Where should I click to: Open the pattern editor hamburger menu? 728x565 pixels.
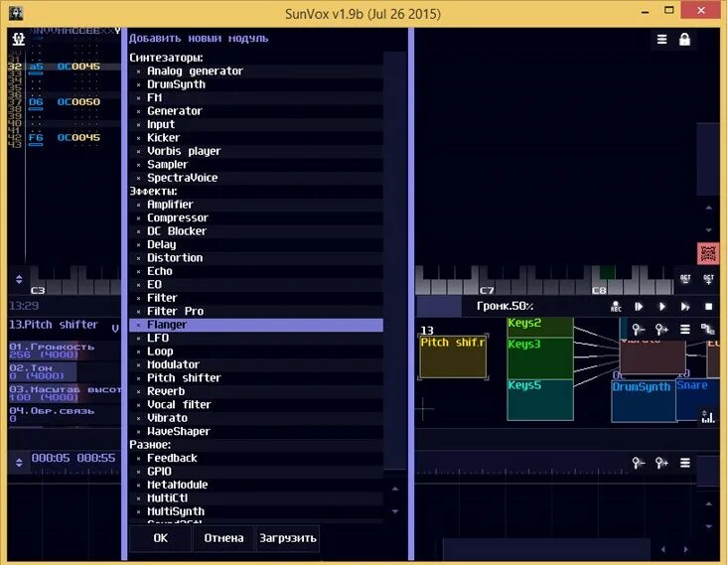pyautogui.click(x=662, y=40)
